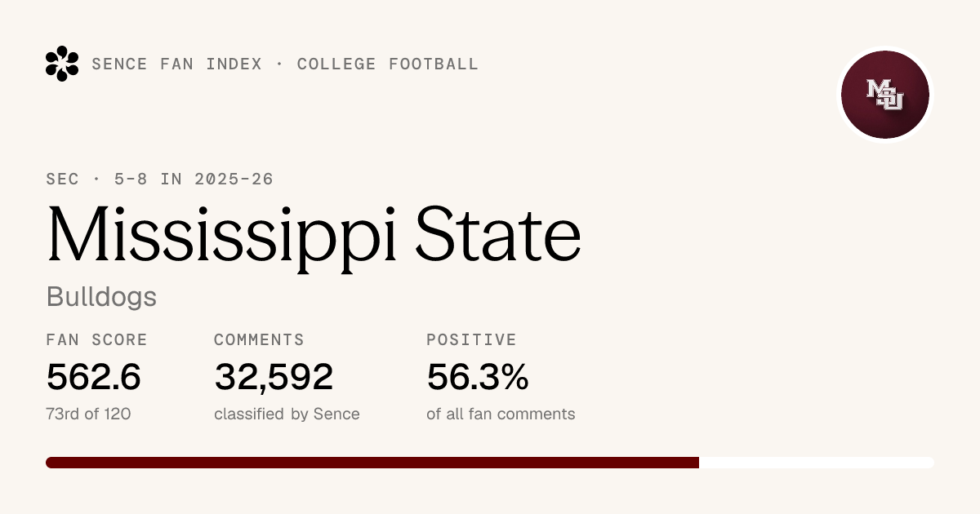980x514 pixels.
Task: Select the Mississippi State team title
Action: pyautogui.click(x=314, y=234)
